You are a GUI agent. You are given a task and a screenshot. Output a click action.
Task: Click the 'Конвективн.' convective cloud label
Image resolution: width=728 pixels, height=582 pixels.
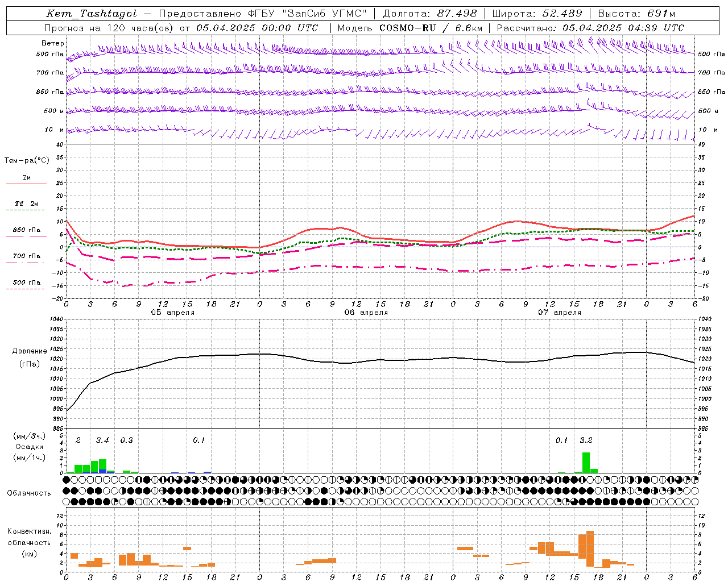[30, 531]
